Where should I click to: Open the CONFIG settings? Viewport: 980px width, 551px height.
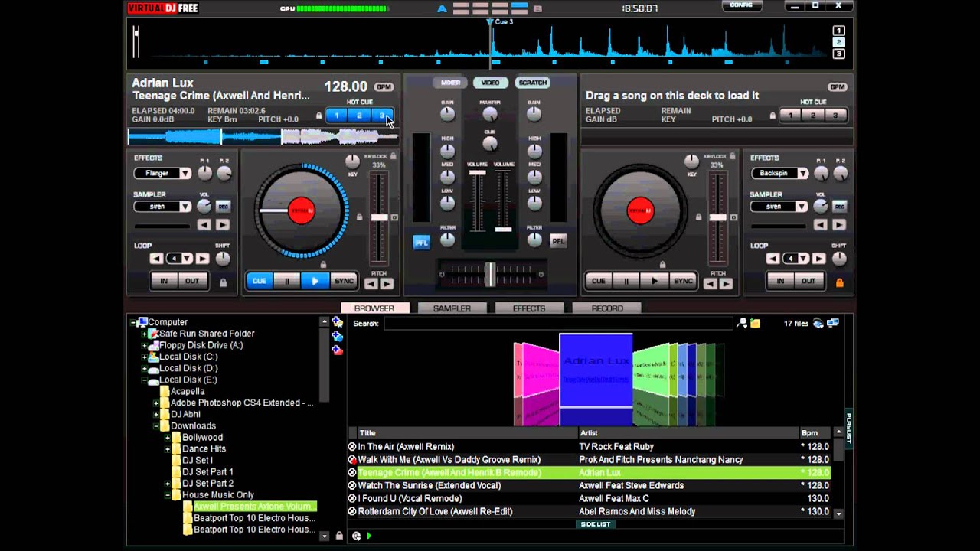click(741, 5)
